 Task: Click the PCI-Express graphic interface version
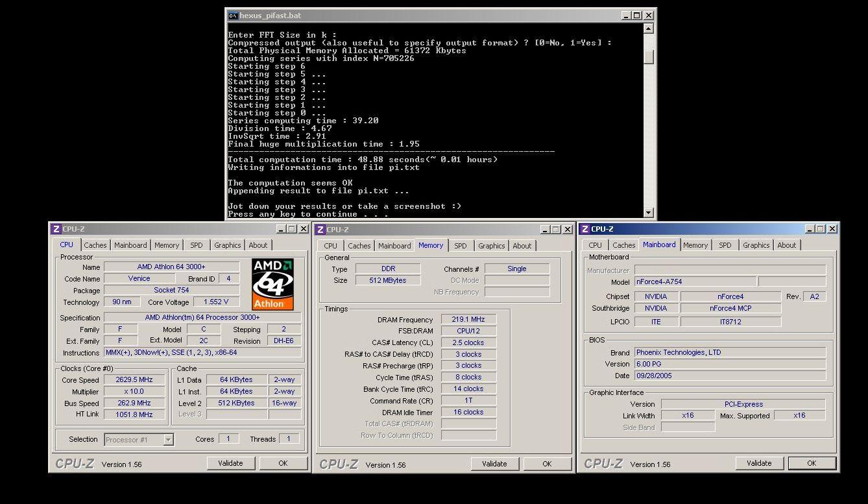[743, 403]
